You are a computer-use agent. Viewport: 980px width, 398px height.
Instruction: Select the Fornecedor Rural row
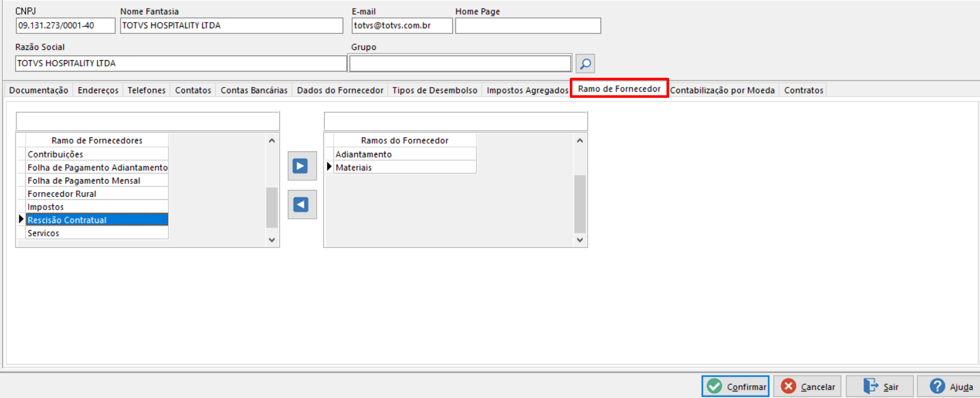(x=97, y=194)
